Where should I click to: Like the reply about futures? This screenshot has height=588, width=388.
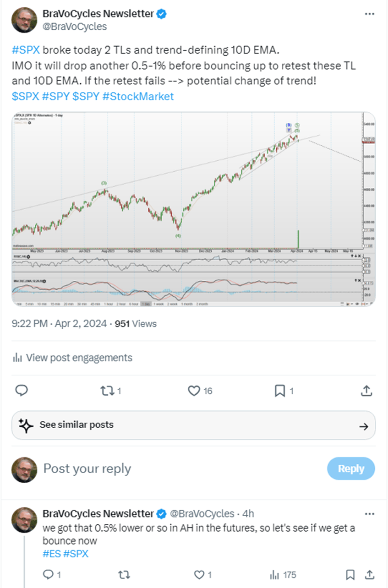click(199, 574)
